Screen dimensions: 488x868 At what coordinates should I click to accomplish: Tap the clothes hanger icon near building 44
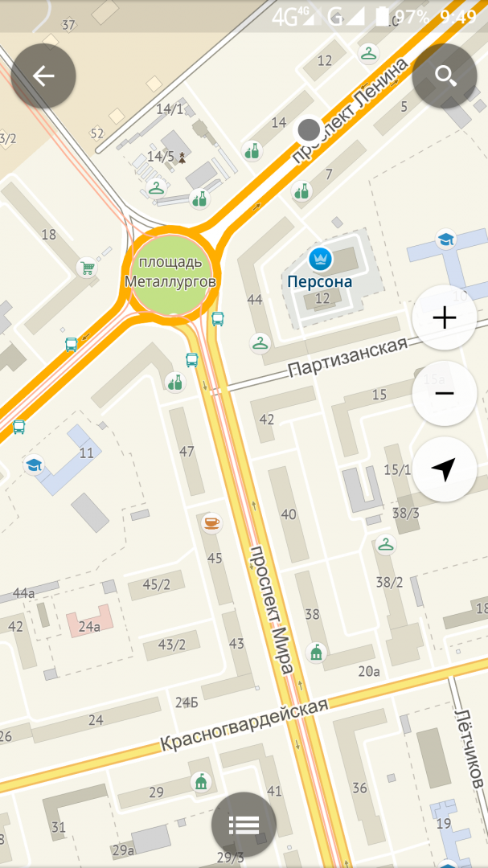[260, 344]
